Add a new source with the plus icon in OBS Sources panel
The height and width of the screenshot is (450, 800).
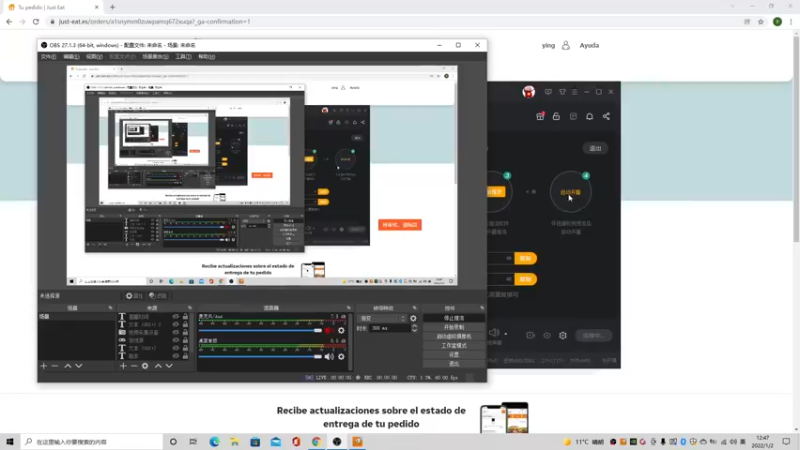click(x=123, y=366)
